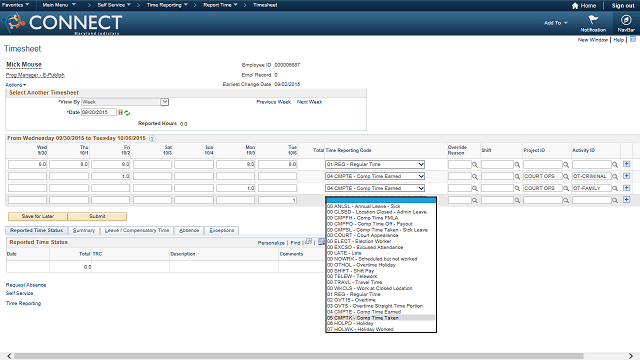
Task: Go to Previous Week
Action: [273, 102]
